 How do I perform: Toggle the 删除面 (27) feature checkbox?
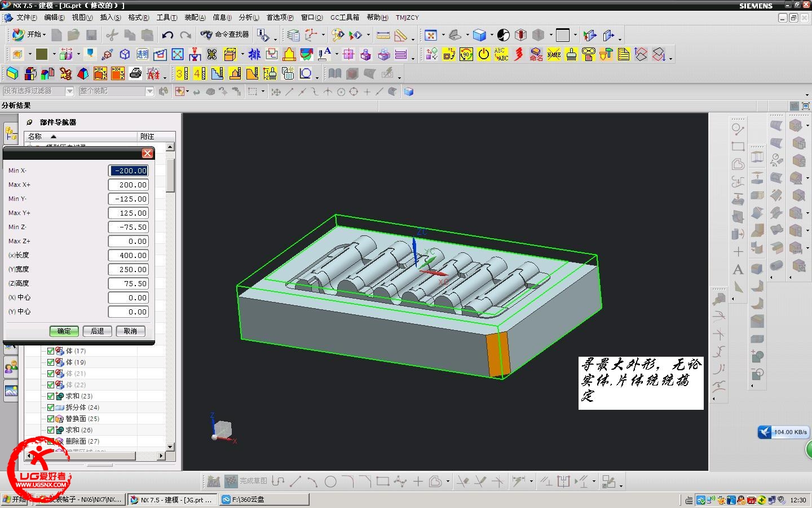click(x=51, y=441)
